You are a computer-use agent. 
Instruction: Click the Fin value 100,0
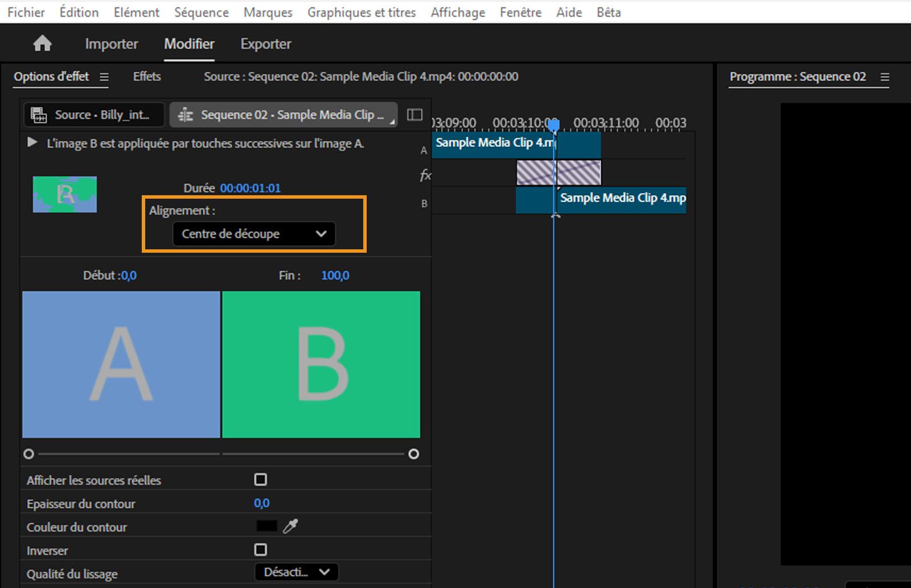pos(335,276)
